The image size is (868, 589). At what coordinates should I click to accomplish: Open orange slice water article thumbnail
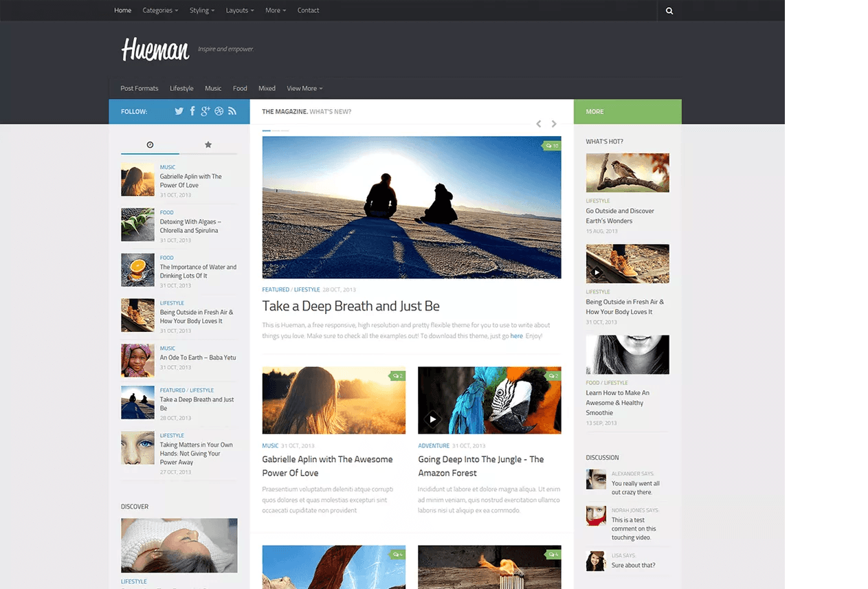(x=137, y=270)
